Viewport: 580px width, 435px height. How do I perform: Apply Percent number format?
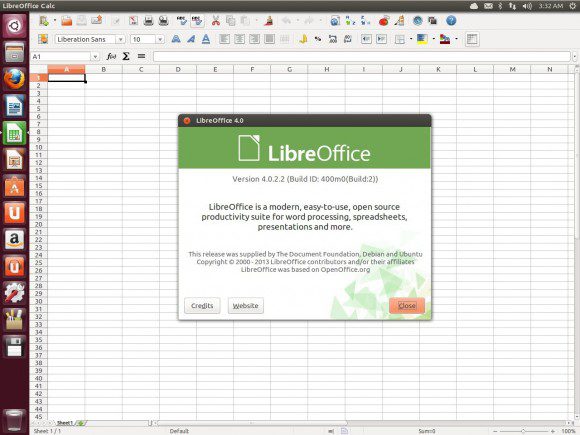318,39
